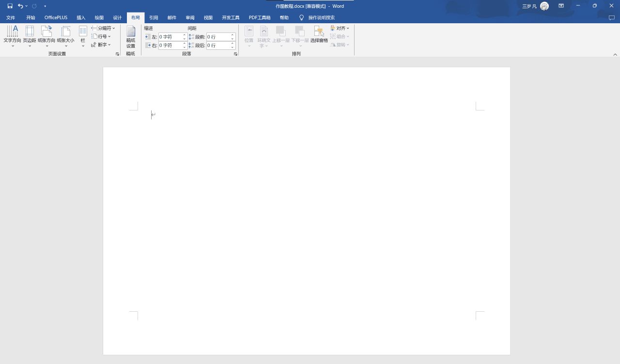
Task: Click the Undo arrow icon
Action: click(x=20, y=6)
